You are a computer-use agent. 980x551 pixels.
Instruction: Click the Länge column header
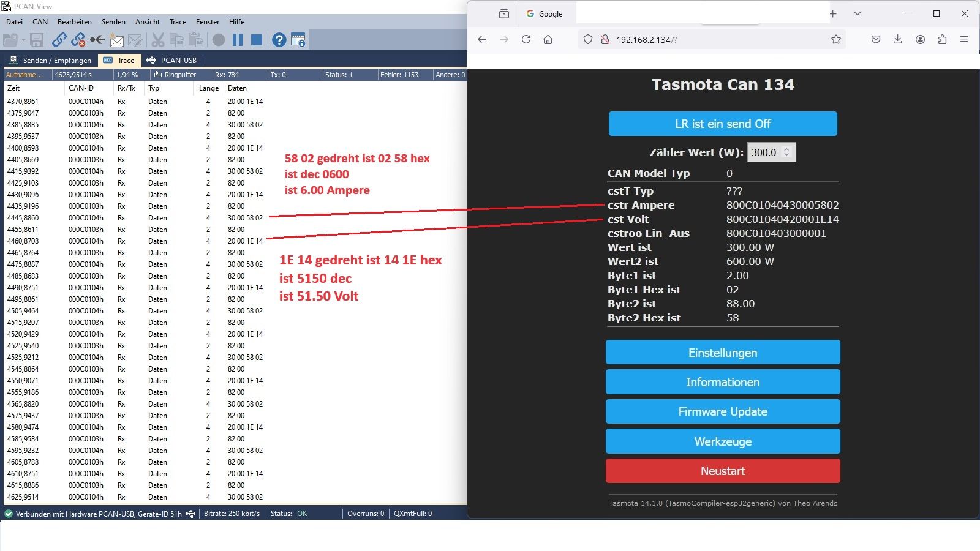pos(209,88)
